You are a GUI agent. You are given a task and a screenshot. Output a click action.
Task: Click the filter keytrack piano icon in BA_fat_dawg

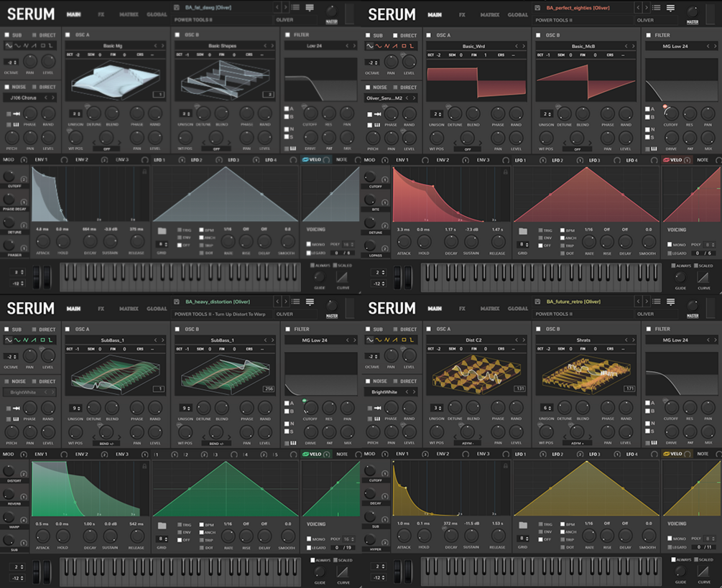coord(293,149)
